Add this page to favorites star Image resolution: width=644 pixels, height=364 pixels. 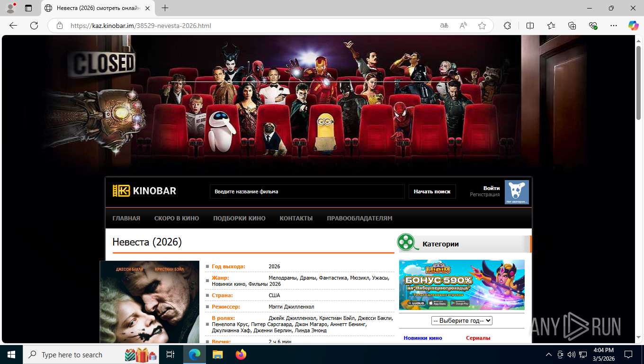(482, 26)
